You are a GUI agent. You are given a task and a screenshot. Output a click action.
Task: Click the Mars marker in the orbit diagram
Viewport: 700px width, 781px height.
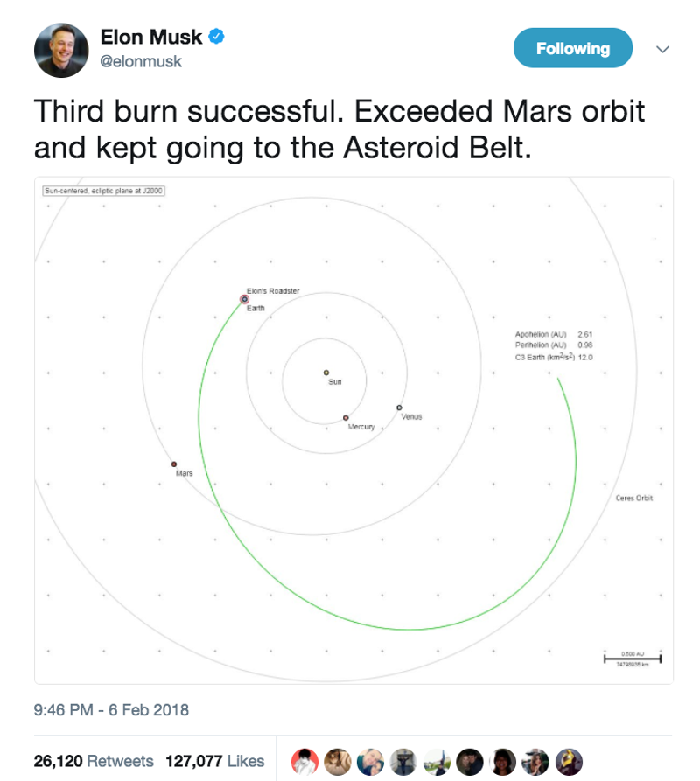coord(174,464)
